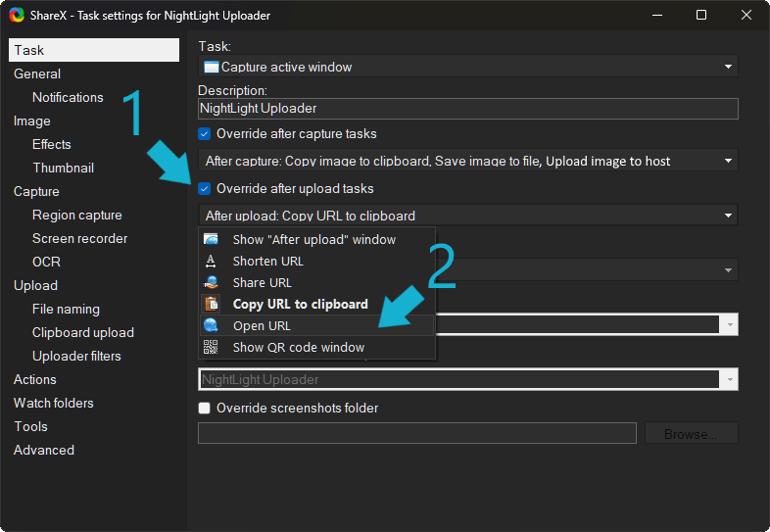Screen dimensions: 770x532
Task: Click the Show QR code window icon
Action: (211, 347)
